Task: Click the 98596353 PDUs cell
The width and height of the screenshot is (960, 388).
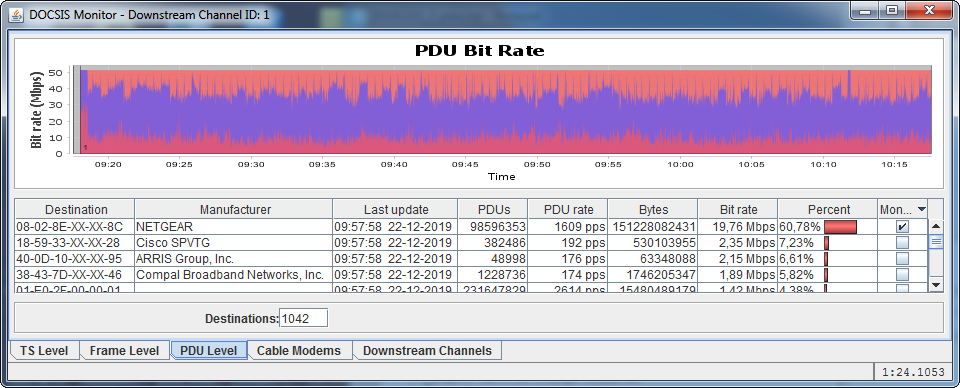Action: tap(492, 227)
